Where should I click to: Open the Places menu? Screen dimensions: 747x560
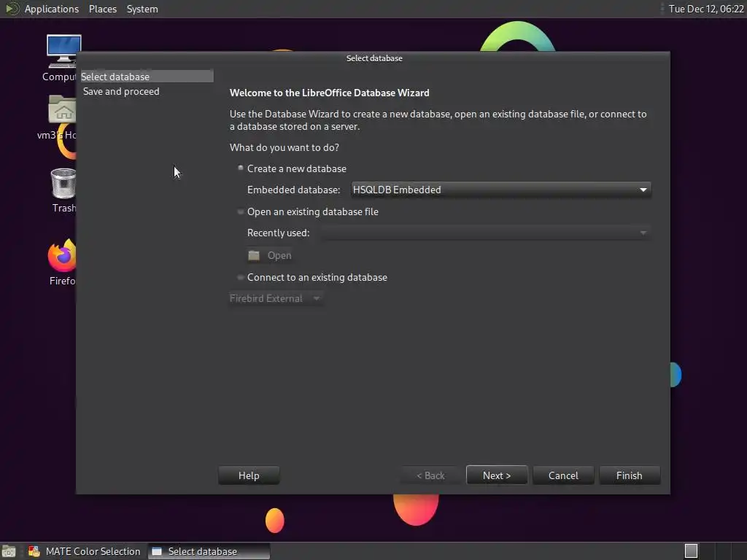pyautogui.click(x=103, y=9)
